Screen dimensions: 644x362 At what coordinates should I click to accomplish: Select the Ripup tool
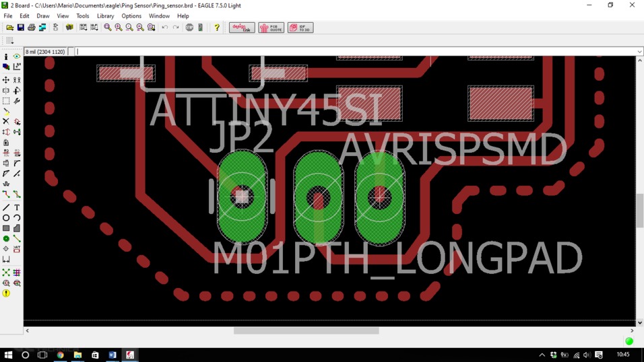[x=17, y=194]
